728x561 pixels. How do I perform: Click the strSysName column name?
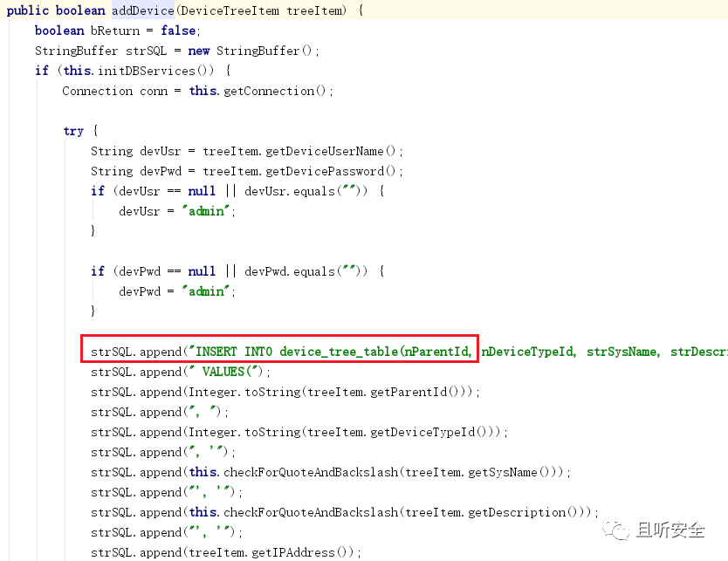tap(623, 352)
